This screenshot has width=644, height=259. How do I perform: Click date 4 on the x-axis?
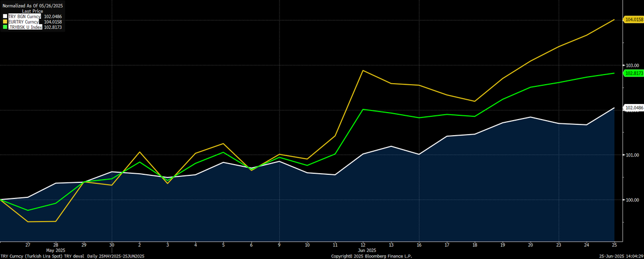[x=195, y=244]
